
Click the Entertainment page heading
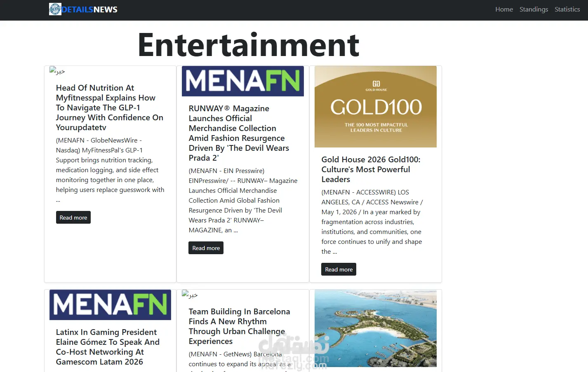pyautogui.click(x=249, y=45)
